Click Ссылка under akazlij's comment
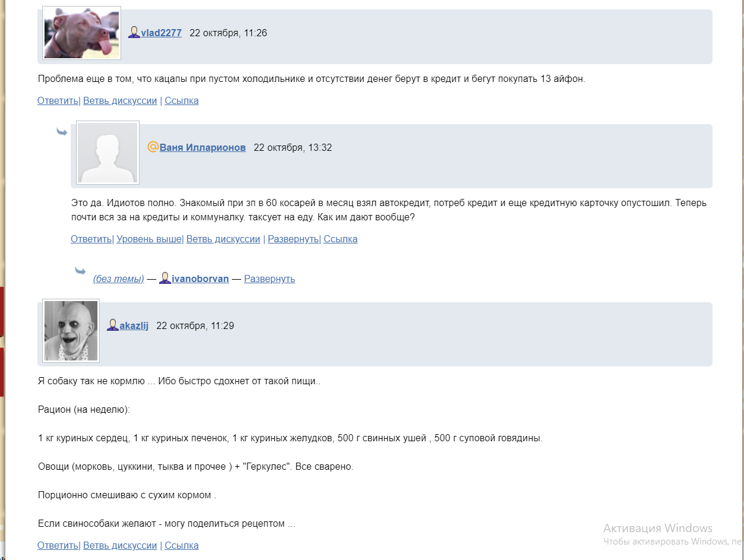This screenshot has width=744, height=560. coord(182,545)
